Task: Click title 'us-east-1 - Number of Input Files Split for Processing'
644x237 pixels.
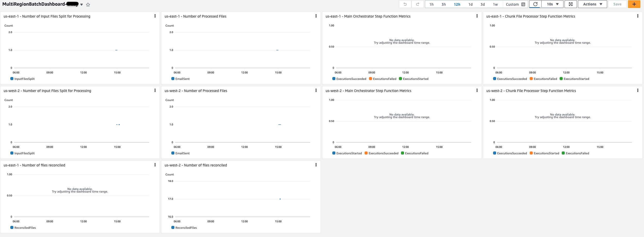Action: [x=47, y=16]
